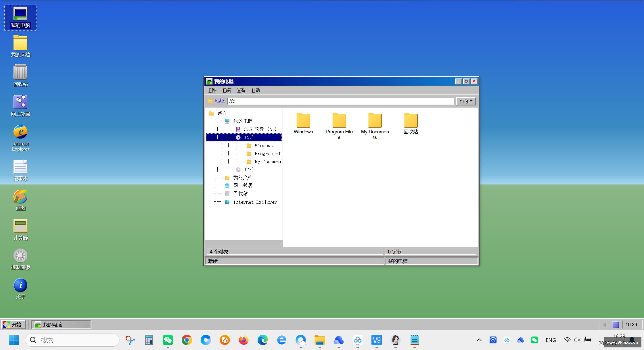
Task: Open WeChat from the taskbar
Action: point(168,340)
